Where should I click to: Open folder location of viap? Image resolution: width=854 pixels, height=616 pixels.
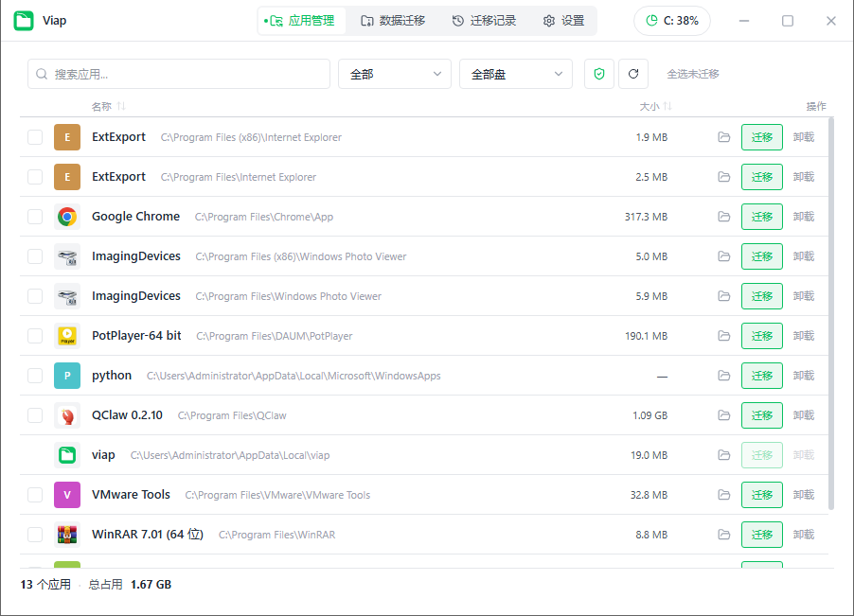724,455
